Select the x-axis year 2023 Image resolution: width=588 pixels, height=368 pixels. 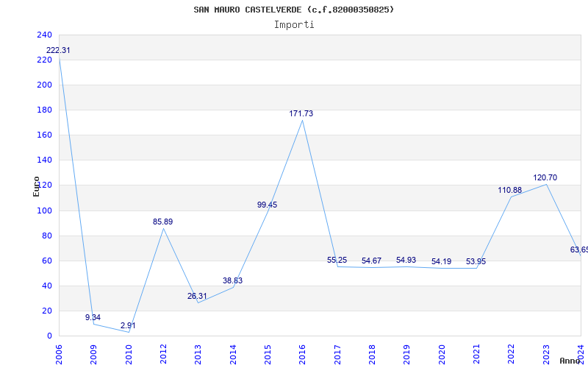(546, 355)
